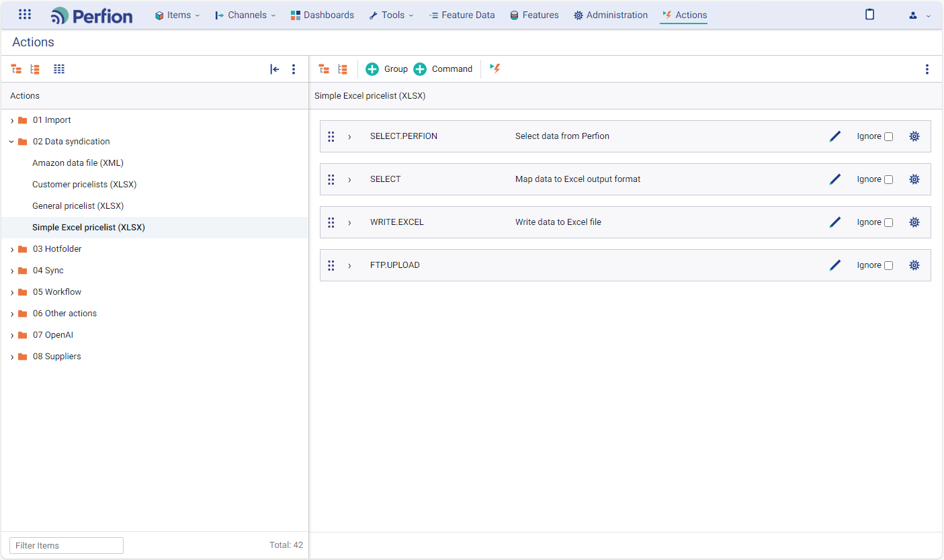Collapse the left Actions panel
This screenshot has width=944, height=560.
tap(274, 69)
